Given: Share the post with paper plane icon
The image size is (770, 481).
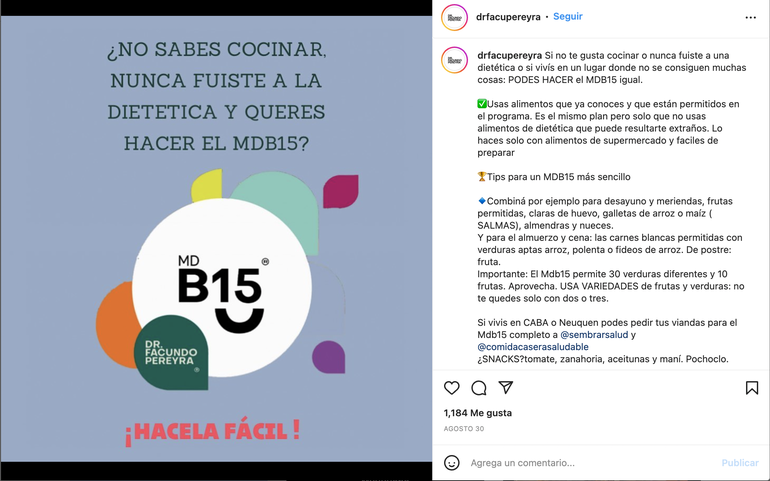Looking at the screenshot, I should click(506, 388).
